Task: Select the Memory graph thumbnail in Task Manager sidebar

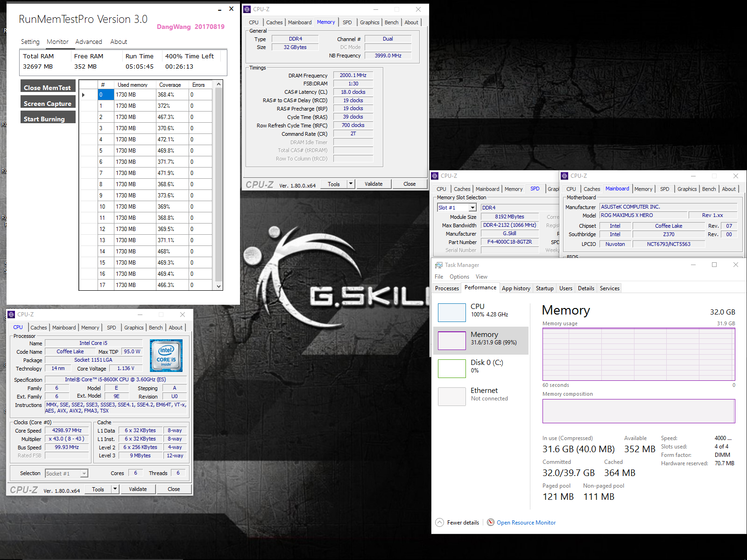Action: point(451,341)
